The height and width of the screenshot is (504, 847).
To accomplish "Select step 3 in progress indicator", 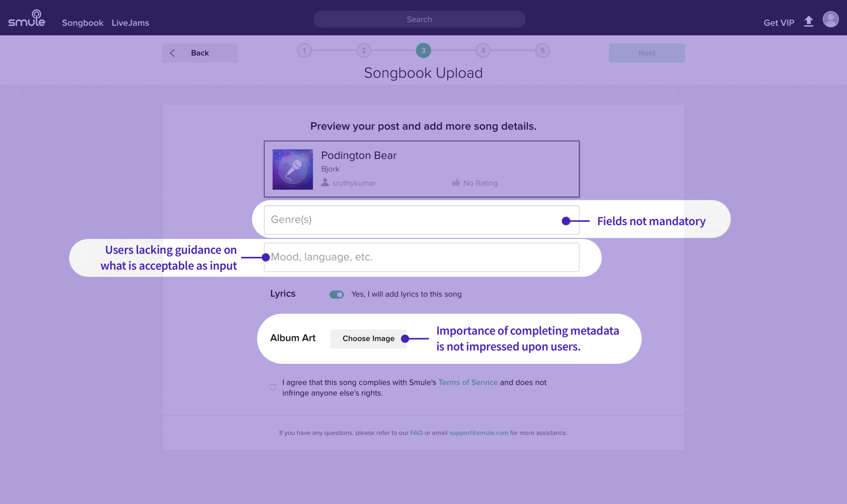I will (x=423, y=51).
